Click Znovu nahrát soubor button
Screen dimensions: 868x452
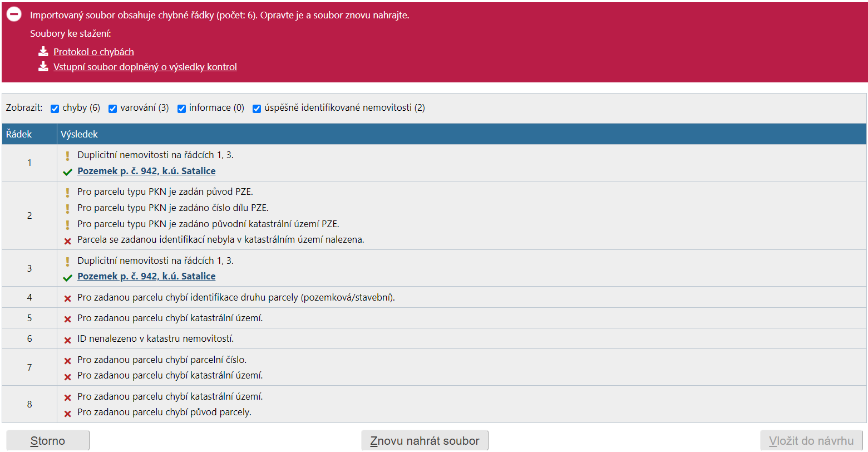pos(425,441)
